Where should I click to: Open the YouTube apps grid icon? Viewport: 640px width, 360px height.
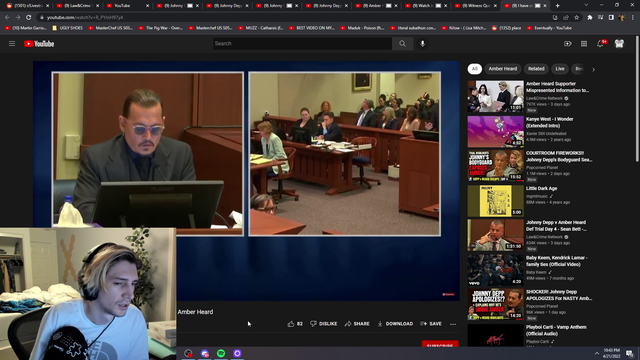(x=584, y=44)
